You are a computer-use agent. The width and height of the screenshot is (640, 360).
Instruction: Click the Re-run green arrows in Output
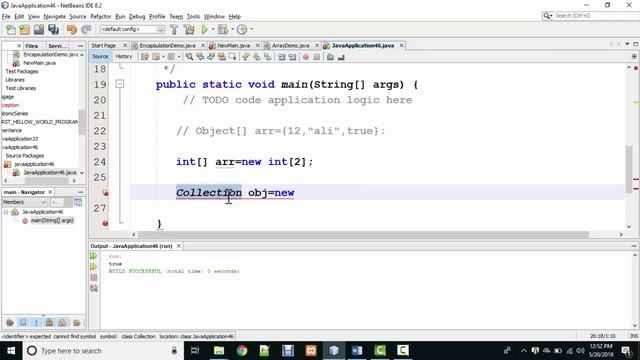click(x=94, y=256)
